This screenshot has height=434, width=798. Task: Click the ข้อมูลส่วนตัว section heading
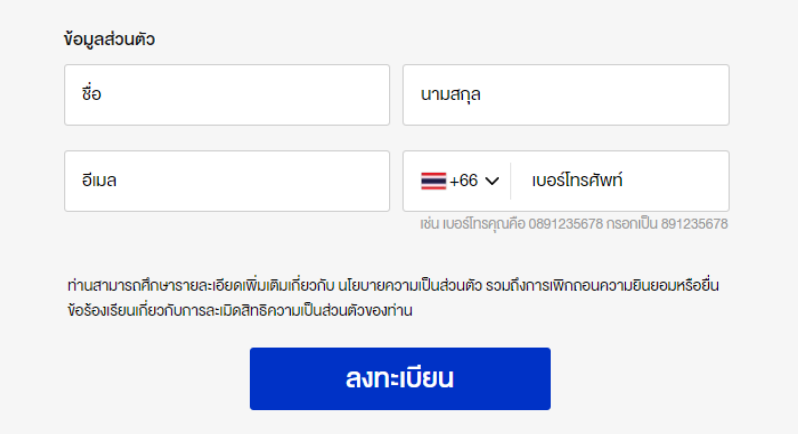tap(109, 39)
